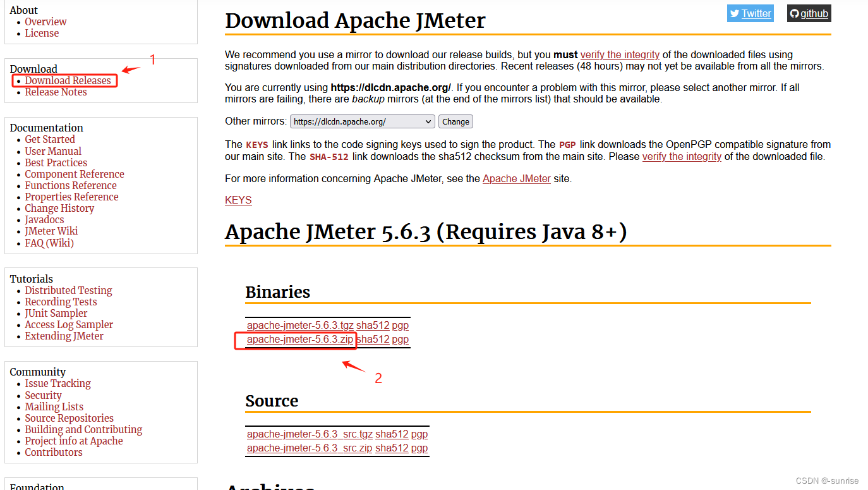
Task: Open the Twitter button
Action: coord(750,13)
